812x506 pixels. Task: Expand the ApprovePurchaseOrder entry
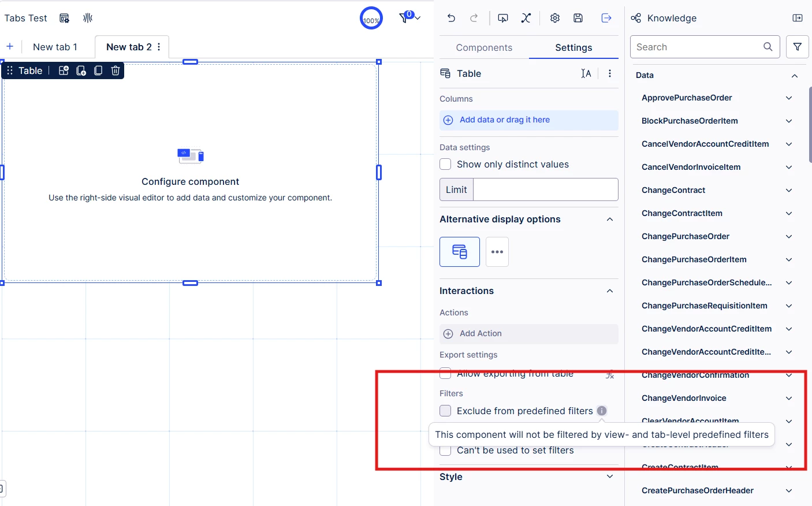(x=789, y=98)
